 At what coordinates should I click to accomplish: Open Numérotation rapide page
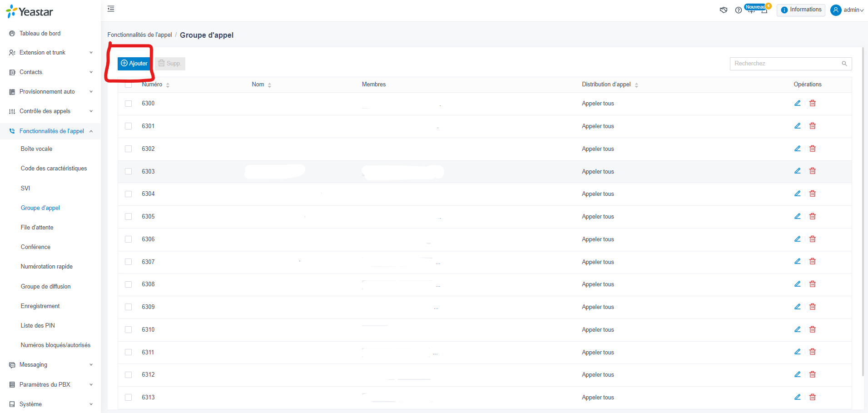click(46, 267)
